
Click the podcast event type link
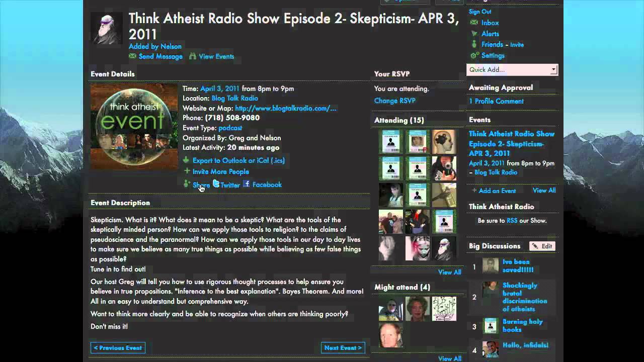pyautogui.click(x=230, y=128)
